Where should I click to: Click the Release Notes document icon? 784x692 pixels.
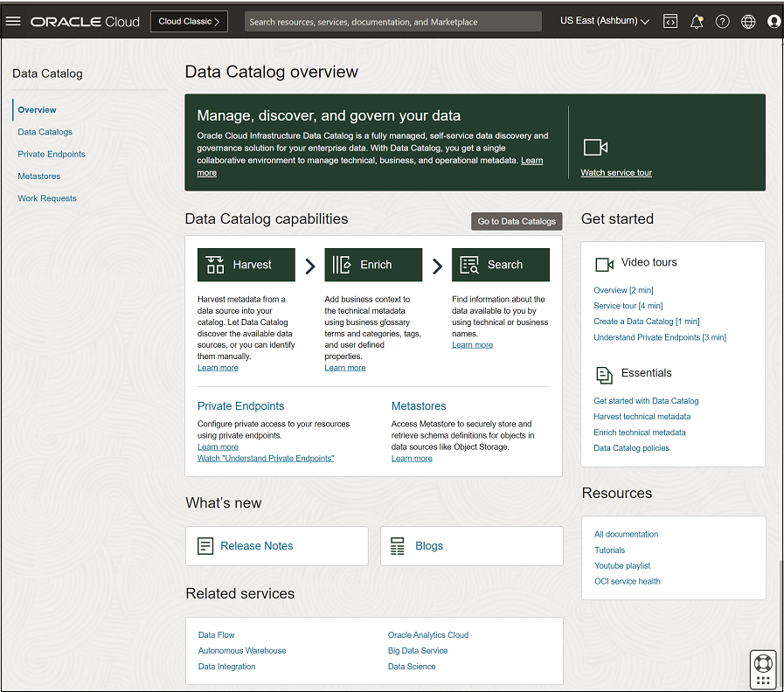pyautogui.click(x=206, y=545)
